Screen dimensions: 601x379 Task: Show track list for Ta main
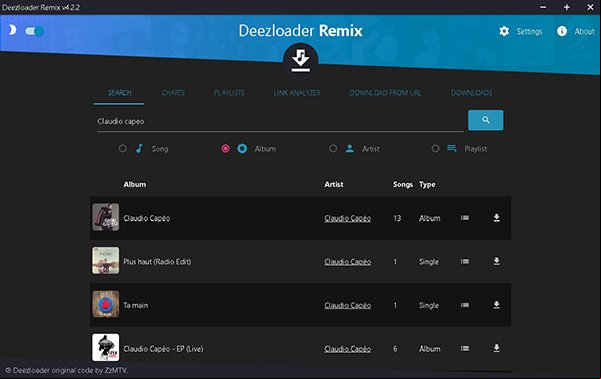coord(465,305)
